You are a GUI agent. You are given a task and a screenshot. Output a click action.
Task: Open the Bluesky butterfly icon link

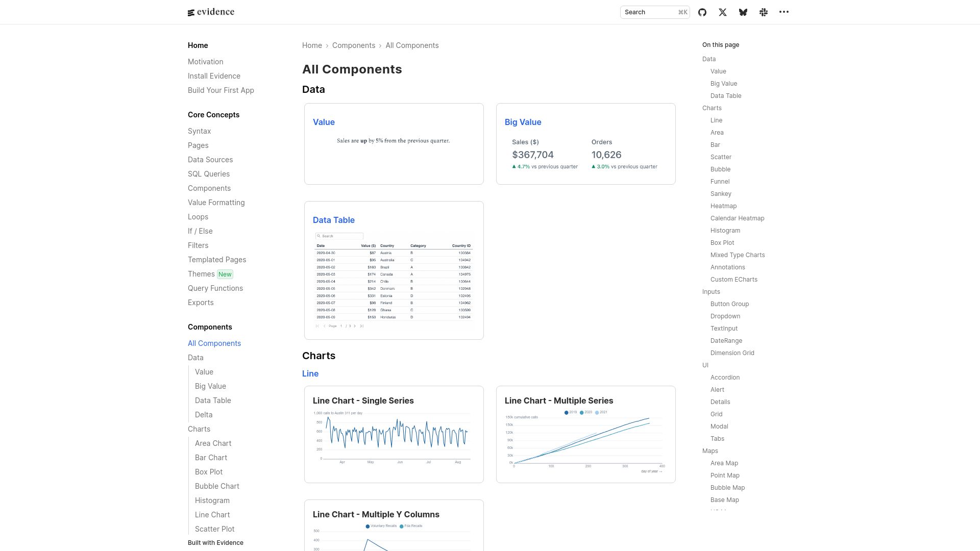[743, 12]
